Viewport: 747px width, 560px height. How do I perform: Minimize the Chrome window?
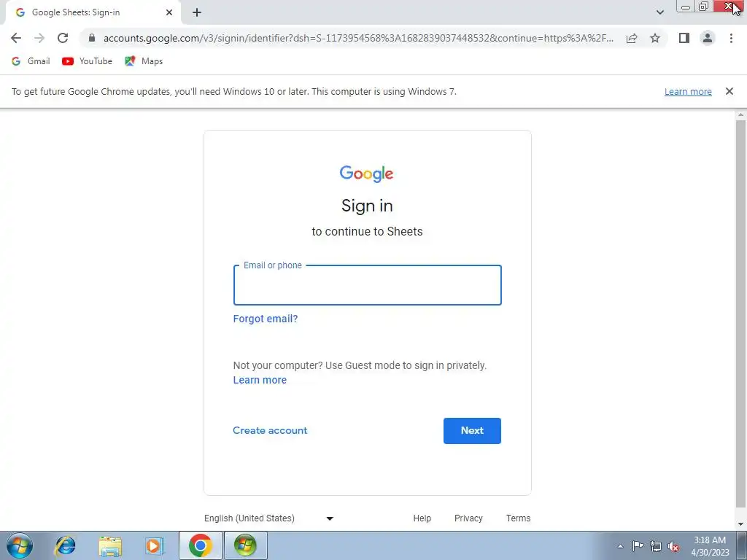point(686,7)
